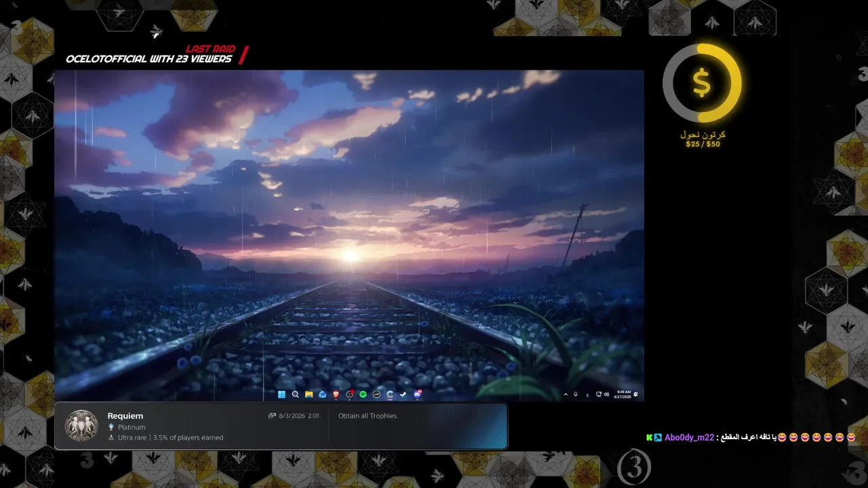Launch Brave browser from taskbar
The width and height of the screenshot is (868, 488).
(x=336, y=394)
